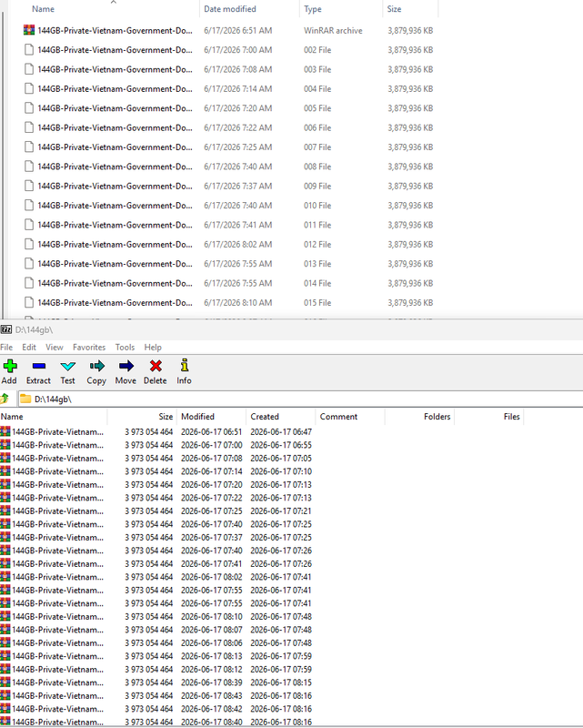583x728 pixels.
Task: Click the date 6/17/2026 7:22 AM
Action: coord(237,127)
